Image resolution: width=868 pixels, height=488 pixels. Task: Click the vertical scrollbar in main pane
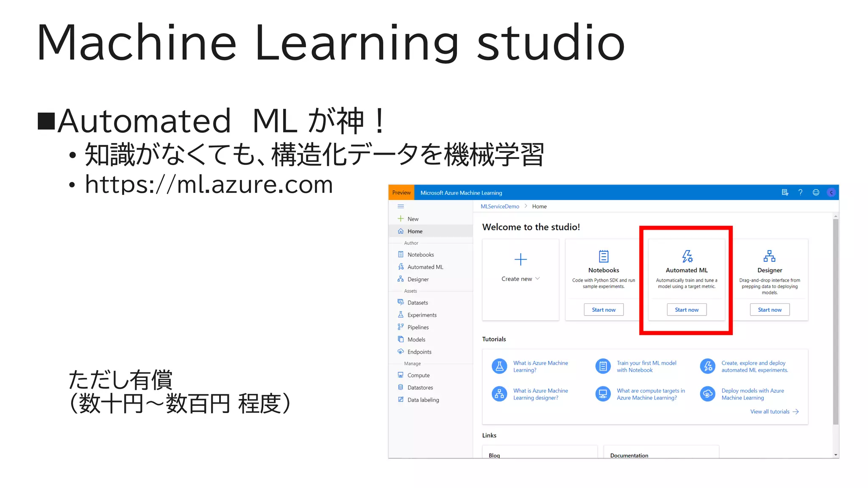point(835,322)
